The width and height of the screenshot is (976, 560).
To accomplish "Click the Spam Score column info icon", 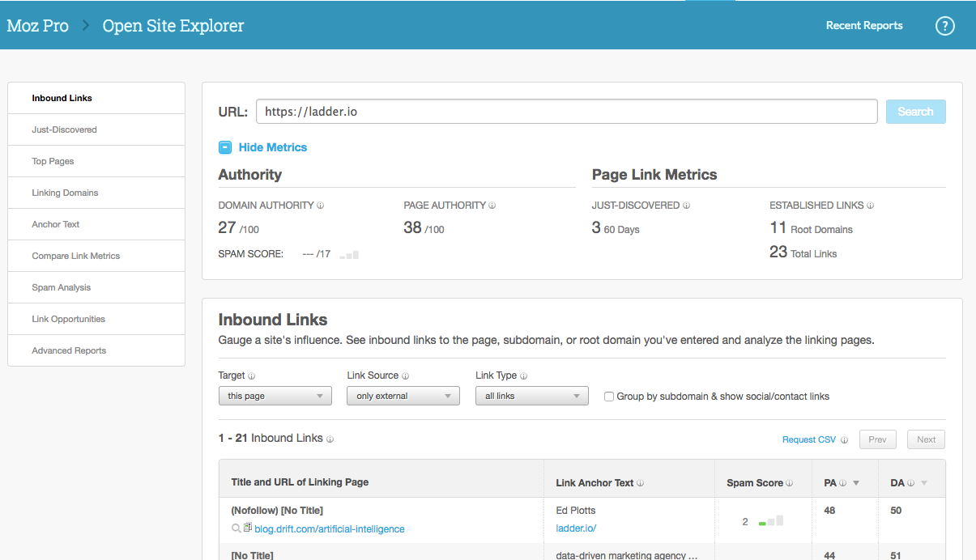I will click(790, 483).
